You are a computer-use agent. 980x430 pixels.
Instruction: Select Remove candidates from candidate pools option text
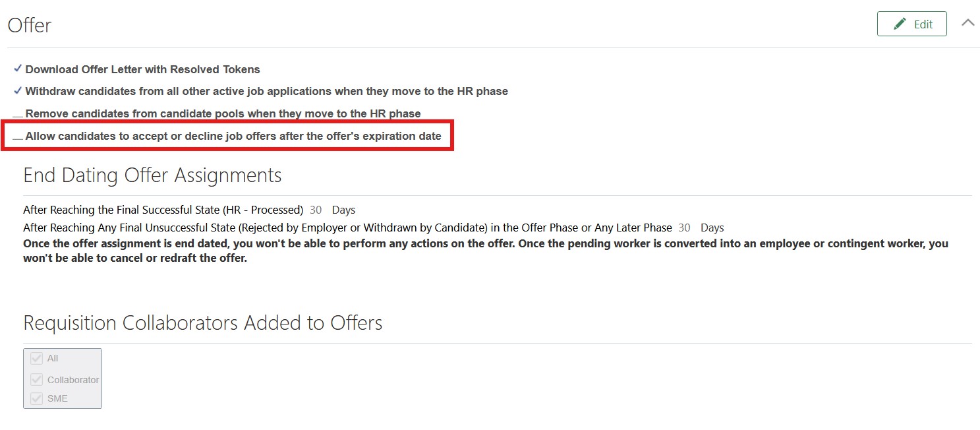(x=223, y=113)
